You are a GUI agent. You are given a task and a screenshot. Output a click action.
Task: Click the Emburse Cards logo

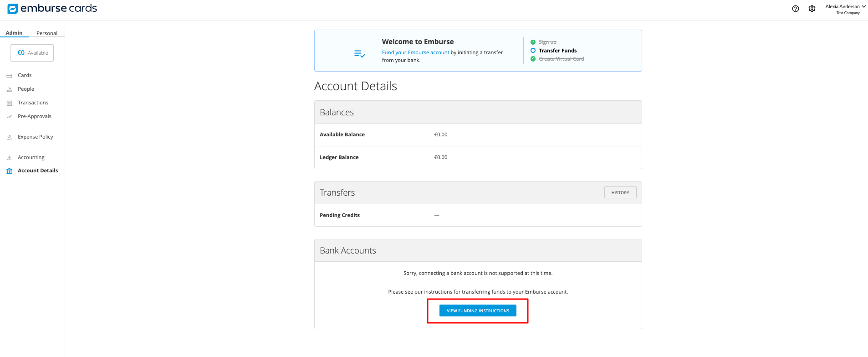52,8
